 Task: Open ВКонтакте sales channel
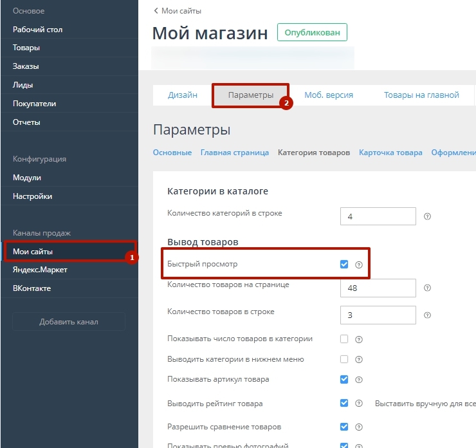click(69, 288)
